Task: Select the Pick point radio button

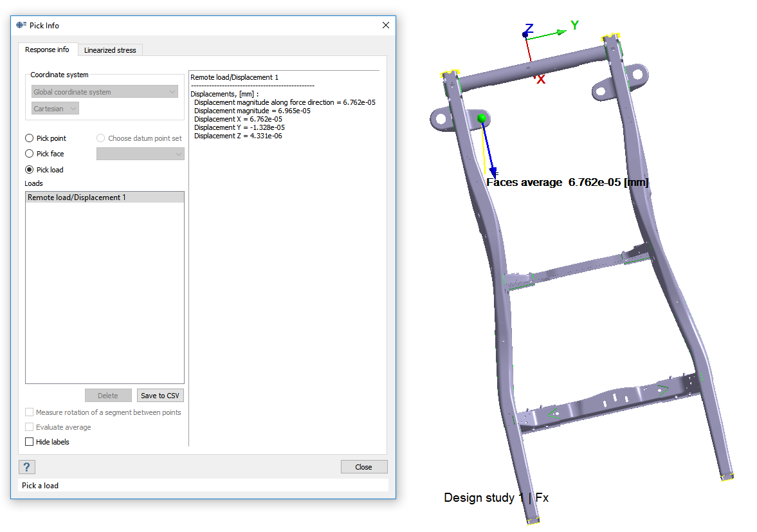Action: (30, 138)
